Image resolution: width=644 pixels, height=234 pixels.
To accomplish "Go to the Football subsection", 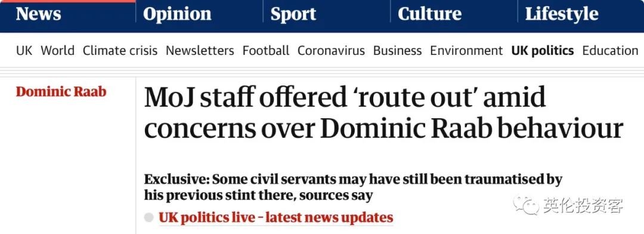I will pyautogui.click(x=266, y=51).
